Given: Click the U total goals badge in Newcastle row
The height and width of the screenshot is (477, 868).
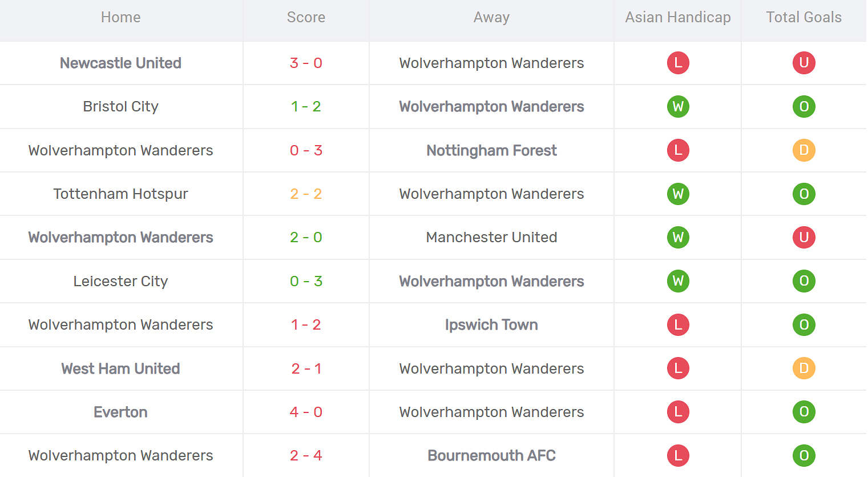Looking at the screenshot, I should coord(804,63).
